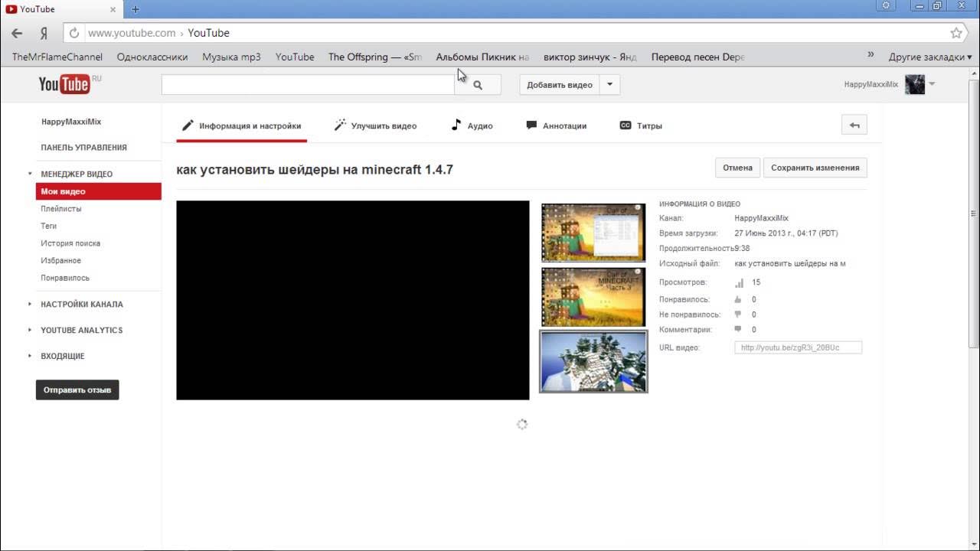Open Другие закладки bookmarks folder
The width and height of the screenshot is (980, 551).
(x=929, y=57)
